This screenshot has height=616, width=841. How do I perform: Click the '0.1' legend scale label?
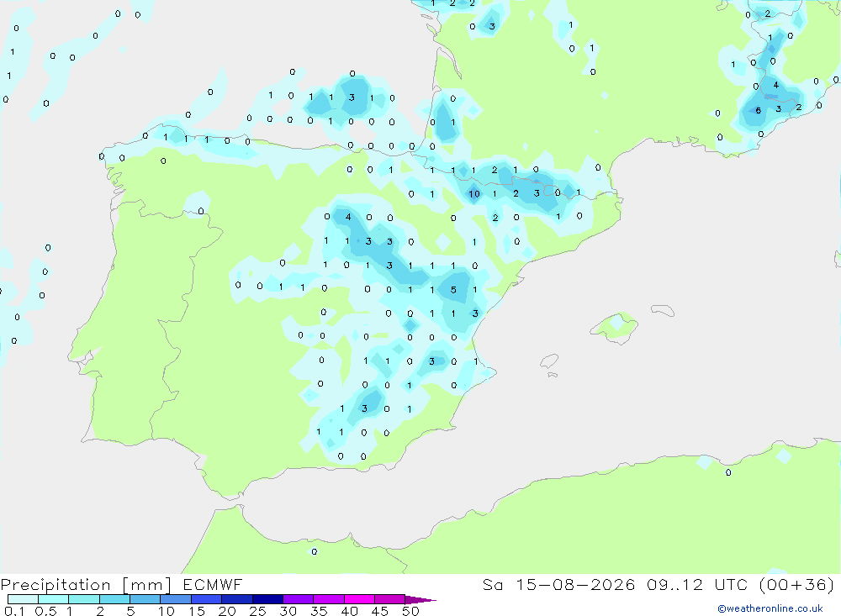click(14, 611)
